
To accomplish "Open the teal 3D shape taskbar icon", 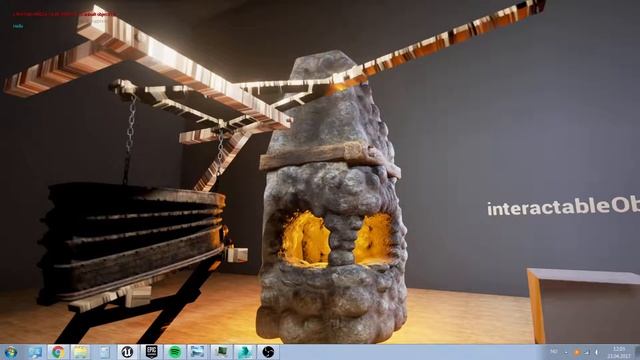I will point(244,352).
